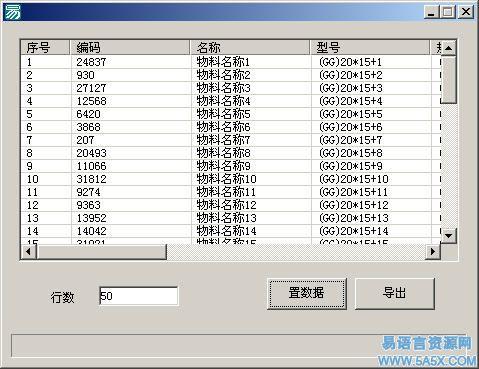
Task: Select the 物料名称4 cell
Action: (251, 101)
